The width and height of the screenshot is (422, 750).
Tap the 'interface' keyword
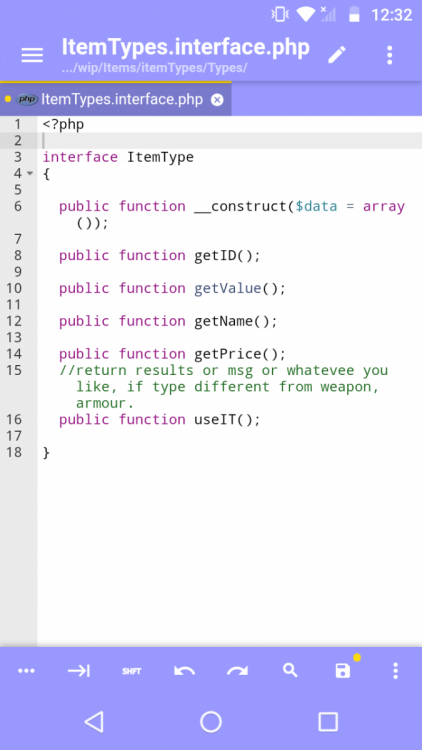[80, 157]
